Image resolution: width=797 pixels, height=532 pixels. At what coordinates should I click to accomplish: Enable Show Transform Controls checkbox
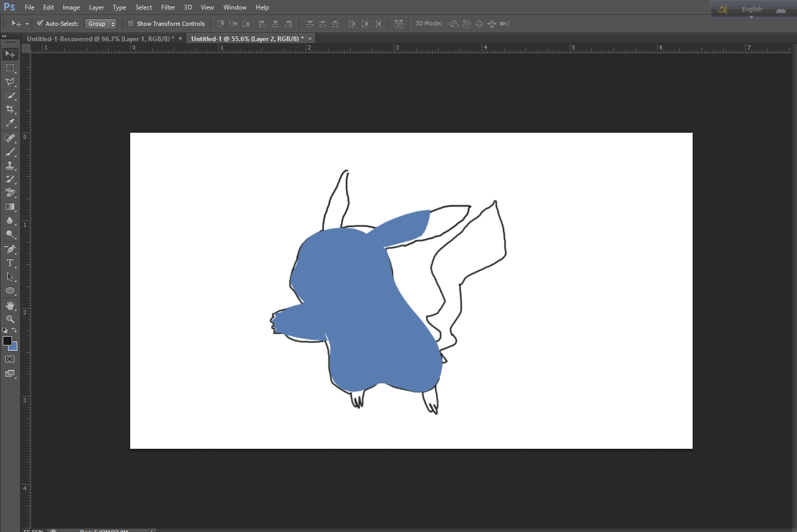(x=131, y=24)
